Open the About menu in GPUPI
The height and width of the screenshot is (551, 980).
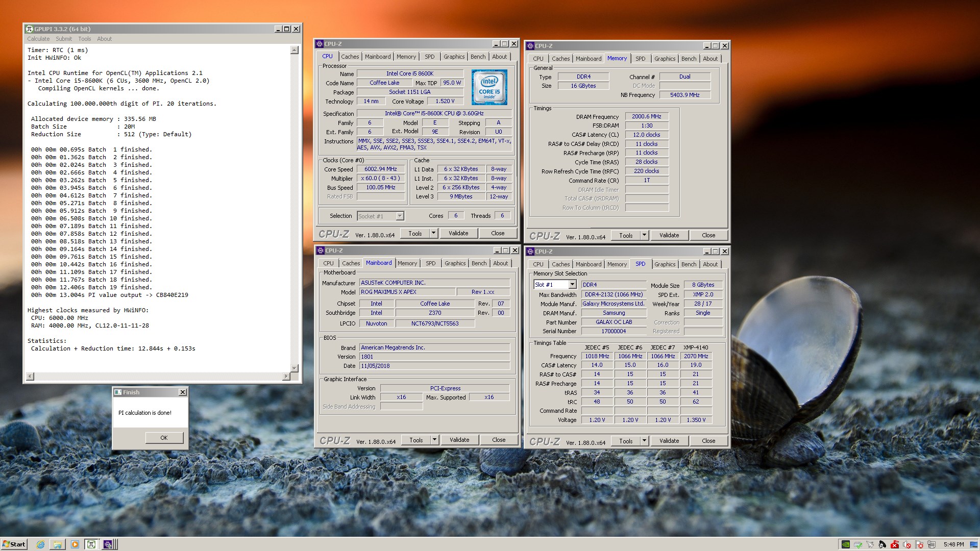(104, 39)
